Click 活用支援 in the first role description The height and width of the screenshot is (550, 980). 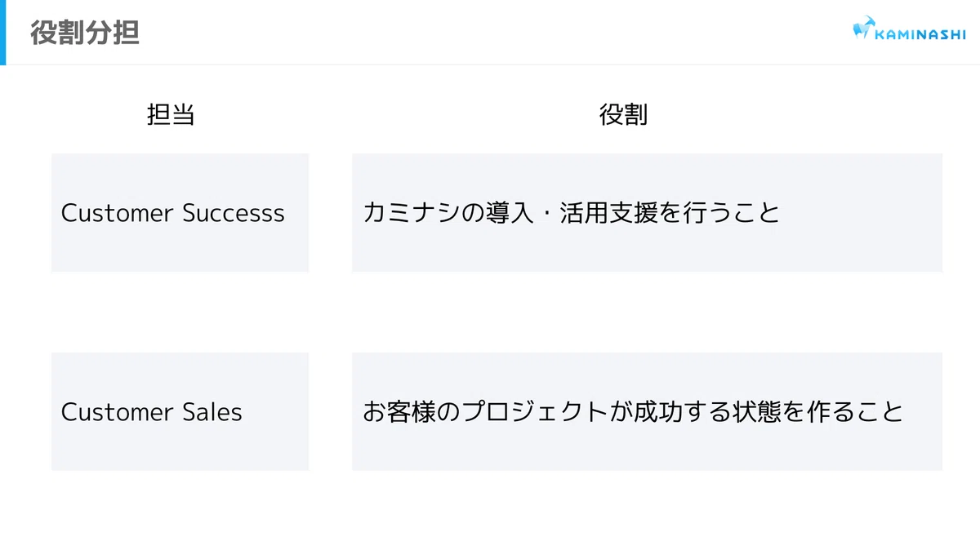click(x=608, y=213)
